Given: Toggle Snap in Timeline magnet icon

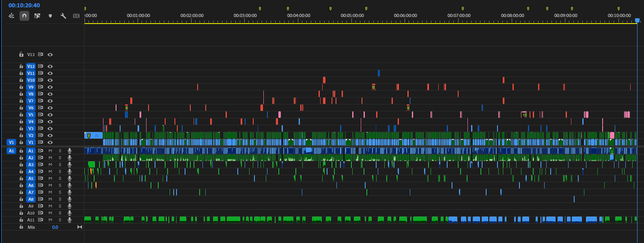Looking at the screenshot, I should (x=25, y=16).
